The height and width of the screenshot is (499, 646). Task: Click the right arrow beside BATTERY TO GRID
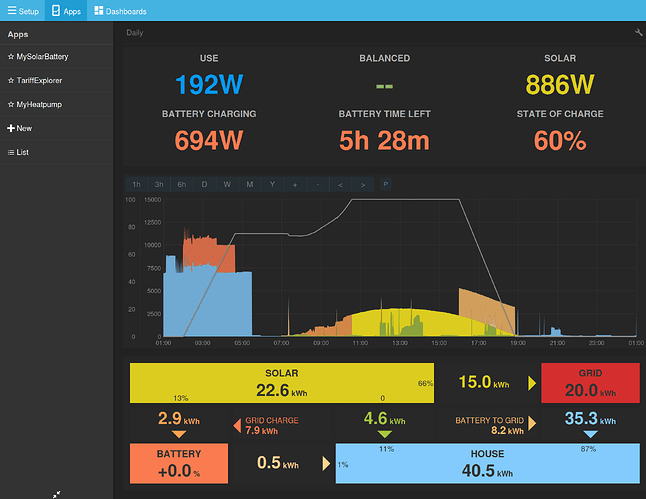(x=532, y=423)
